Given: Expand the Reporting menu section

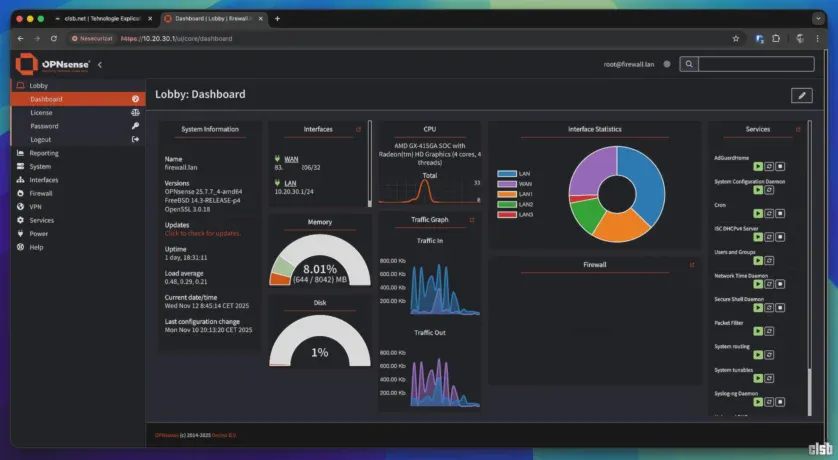Looking at the screenshot, I should click(78, 153).
